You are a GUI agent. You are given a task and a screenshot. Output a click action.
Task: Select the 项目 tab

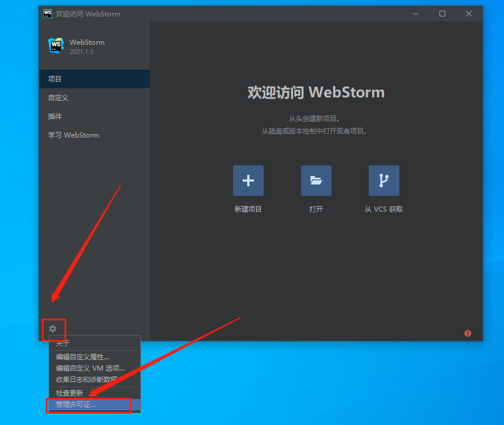coord(94,79)
